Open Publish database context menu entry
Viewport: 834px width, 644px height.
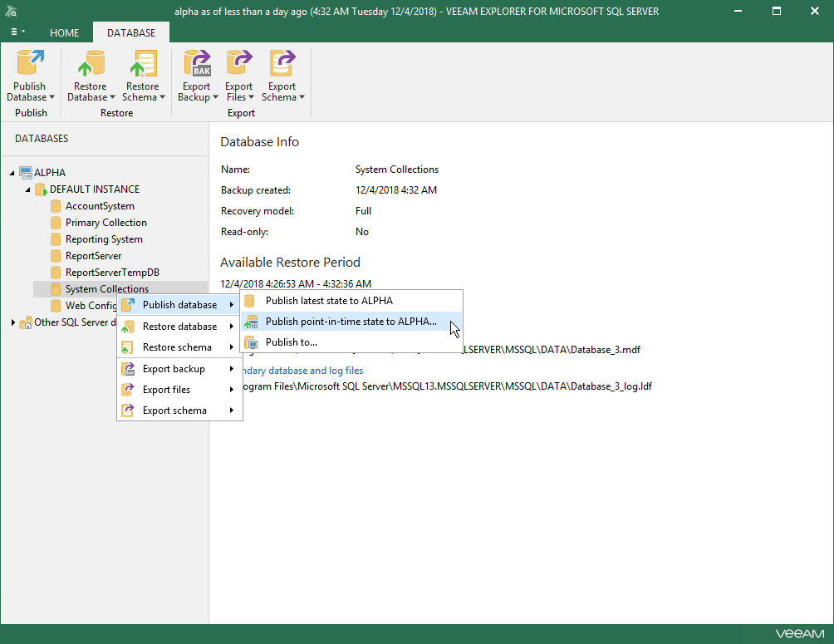(x=179, y=305)
